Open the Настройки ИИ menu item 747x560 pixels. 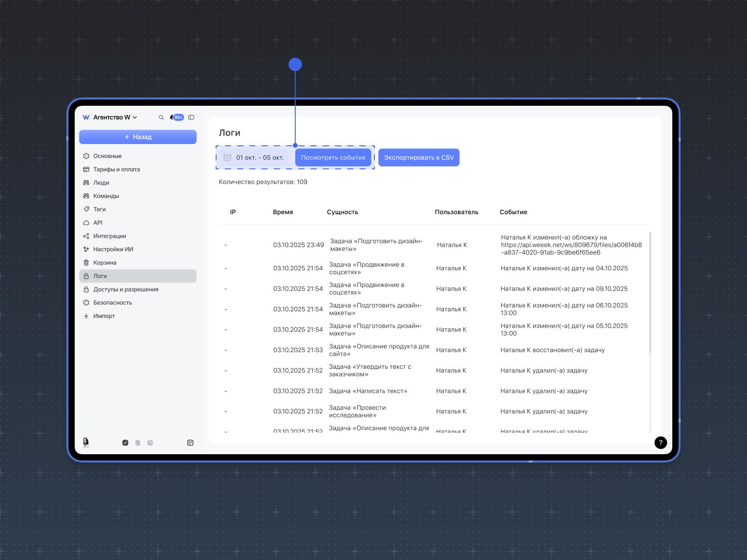point(113,249)
